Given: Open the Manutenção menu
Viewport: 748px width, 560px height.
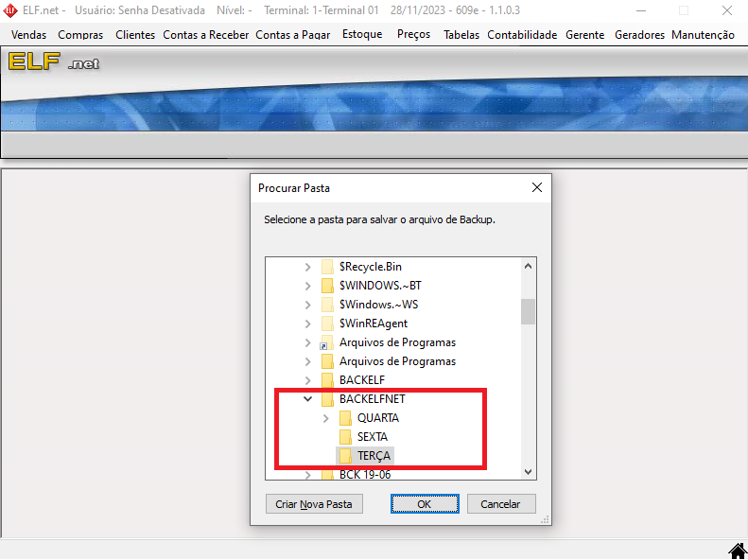Looking at the screenshot, I should pos(703,35).
